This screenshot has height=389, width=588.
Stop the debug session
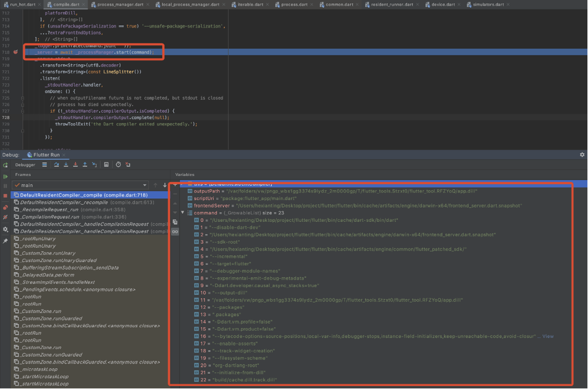point(5,195)
